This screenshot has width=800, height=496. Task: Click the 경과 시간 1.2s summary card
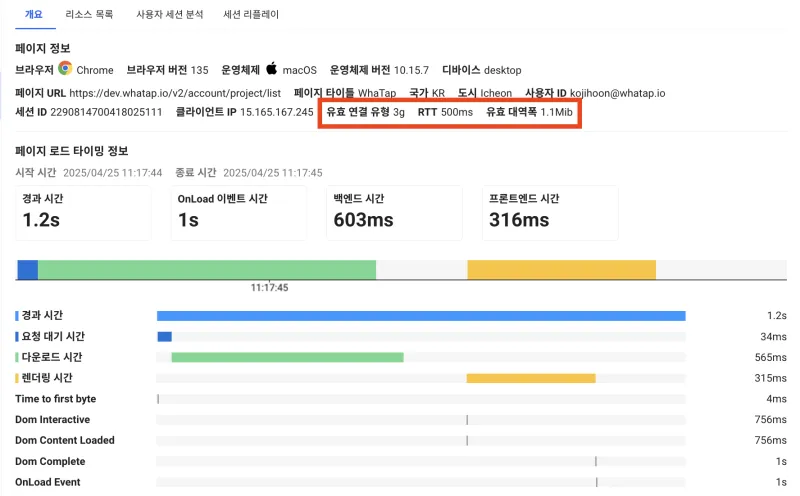click(x=84, y=213)
